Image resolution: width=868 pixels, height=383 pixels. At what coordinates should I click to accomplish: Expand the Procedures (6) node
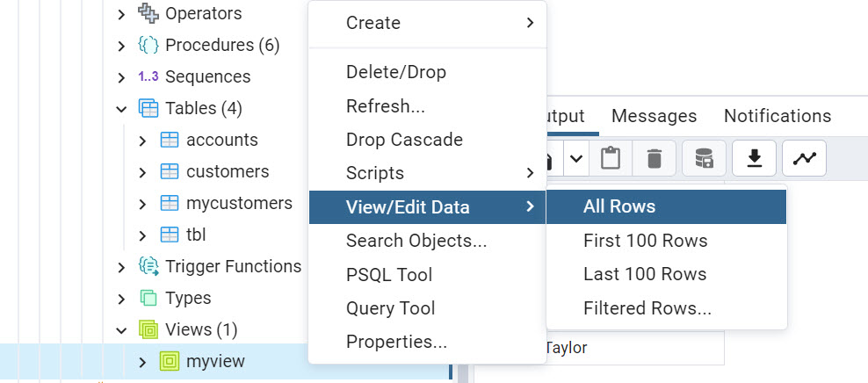coord(122,46)
